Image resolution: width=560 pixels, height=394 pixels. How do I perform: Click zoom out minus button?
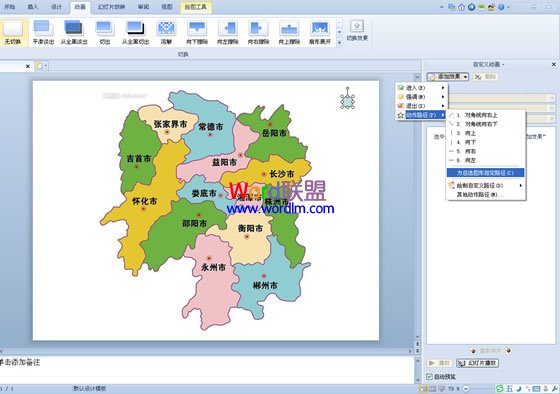coord(466,388)
